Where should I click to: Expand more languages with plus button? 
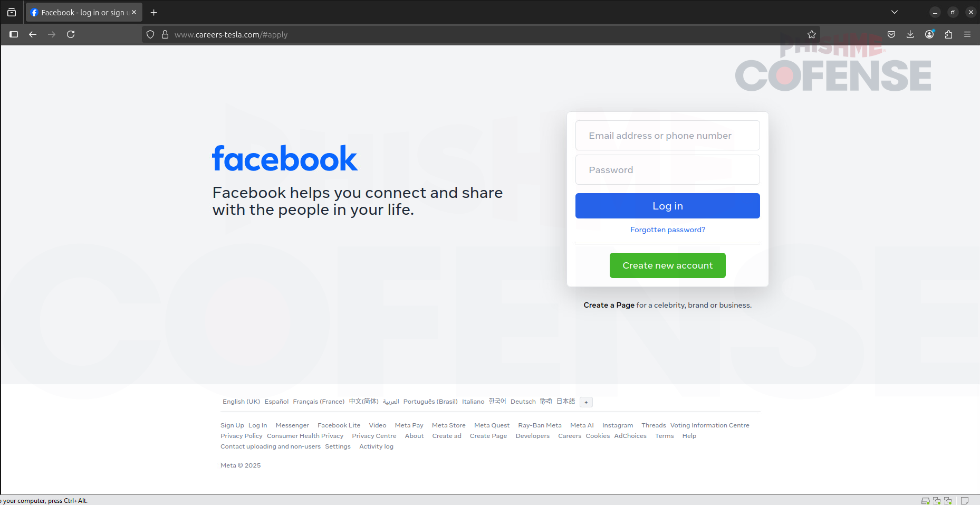click(586, 402)
